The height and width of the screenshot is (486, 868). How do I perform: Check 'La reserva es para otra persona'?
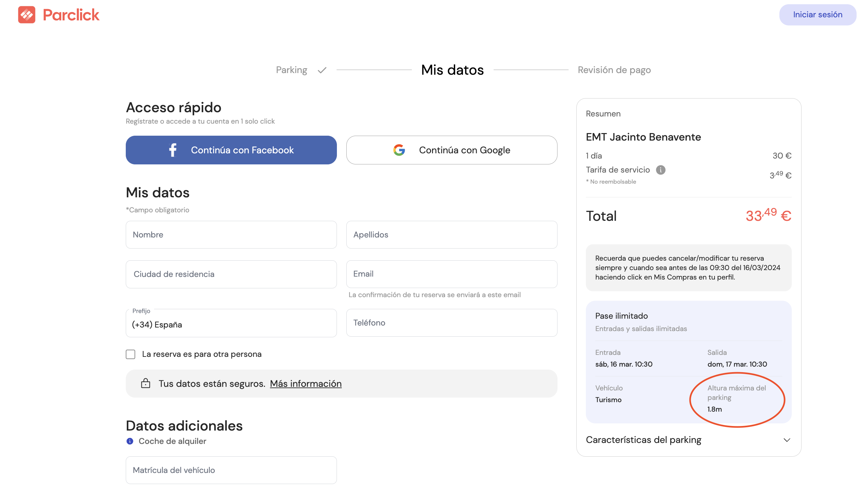point(130,354)
